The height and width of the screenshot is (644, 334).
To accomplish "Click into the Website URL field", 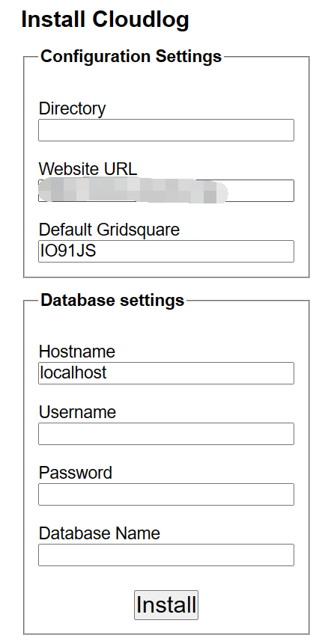I will click(166, 191).
